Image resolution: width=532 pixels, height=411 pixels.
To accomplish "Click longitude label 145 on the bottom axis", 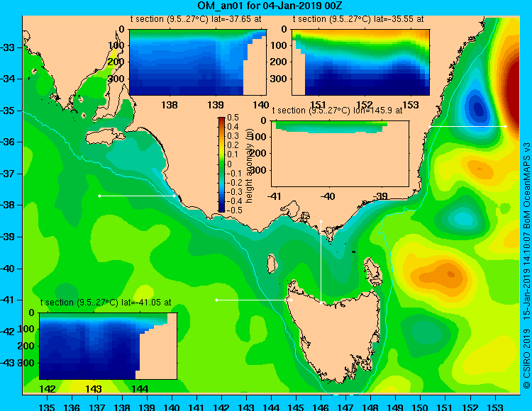I will pyautogui.click(x=296, y=407).
